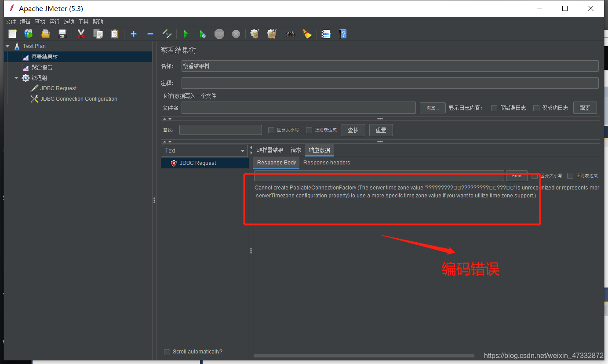Select the Test Plan root node
Image resolution: width=608 pixels, height=364 pixels.
click(34, 46)
